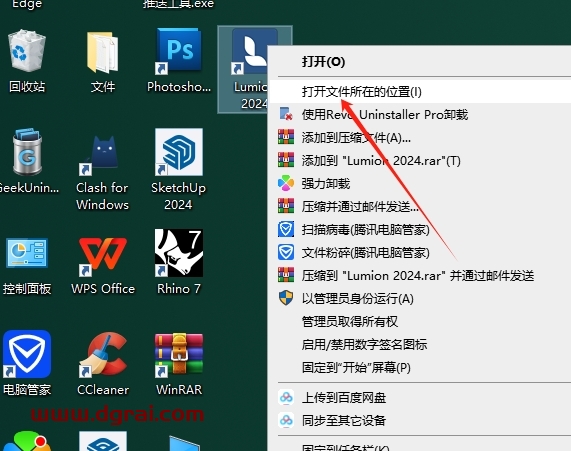Select the 电脑管家 shortcut icon

click(x=27, y=354)
